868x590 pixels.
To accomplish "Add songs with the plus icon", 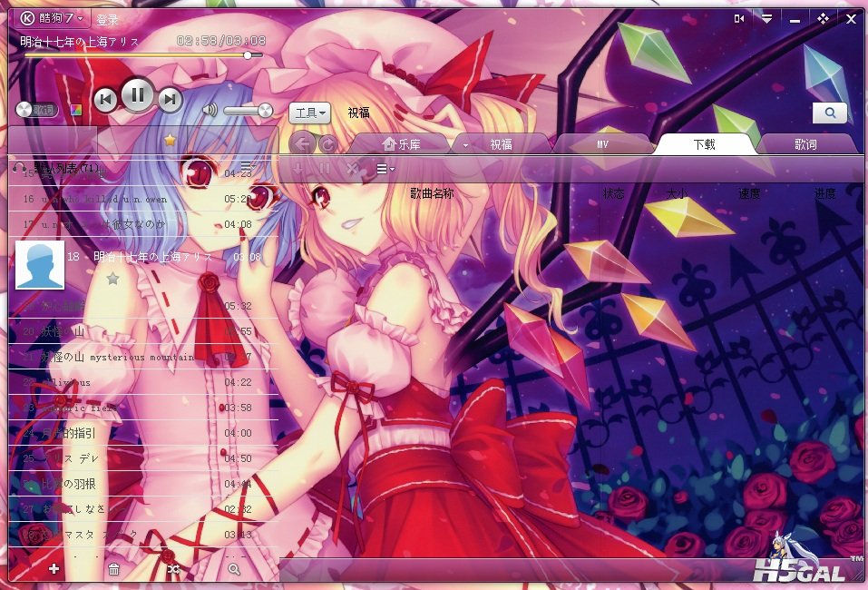I will (54, 568).
